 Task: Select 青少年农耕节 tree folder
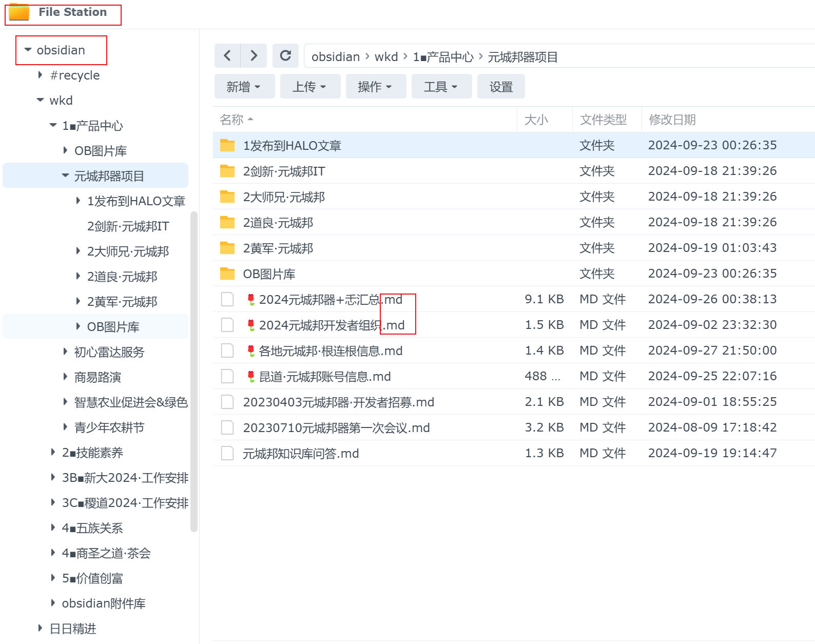109,427
